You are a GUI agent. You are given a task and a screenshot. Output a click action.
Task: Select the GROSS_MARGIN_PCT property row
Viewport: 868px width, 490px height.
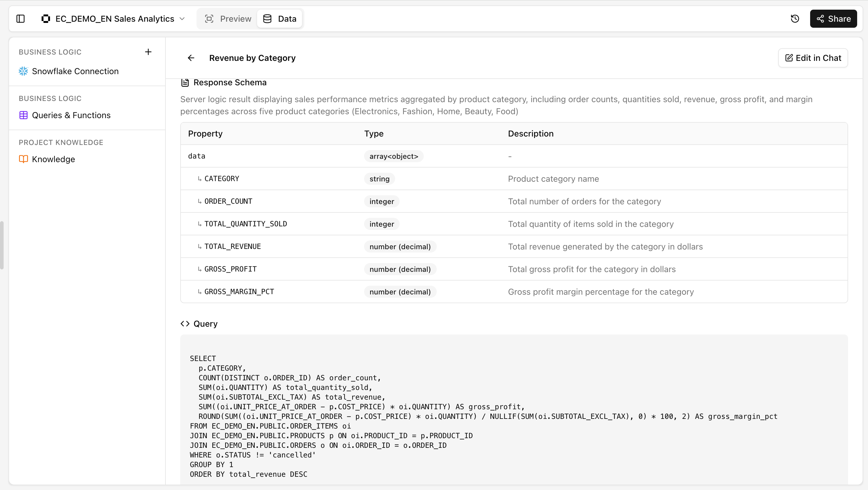[x=514, y=291]
